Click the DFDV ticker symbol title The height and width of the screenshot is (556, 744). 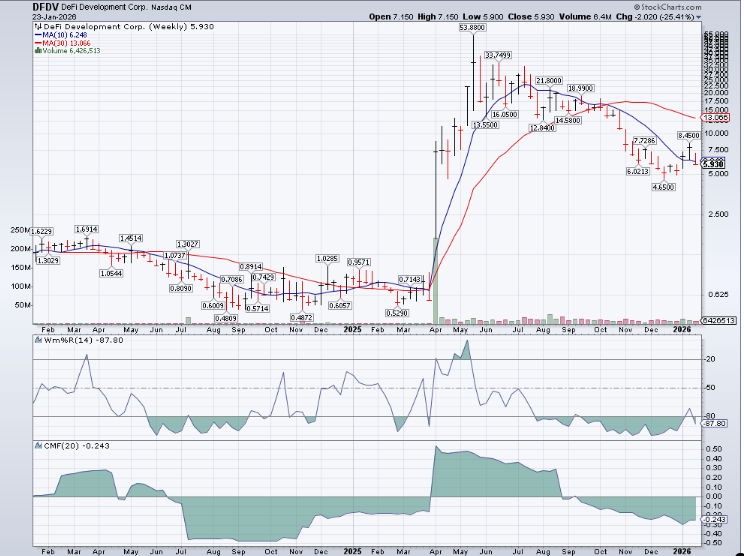tap(19, 7)
